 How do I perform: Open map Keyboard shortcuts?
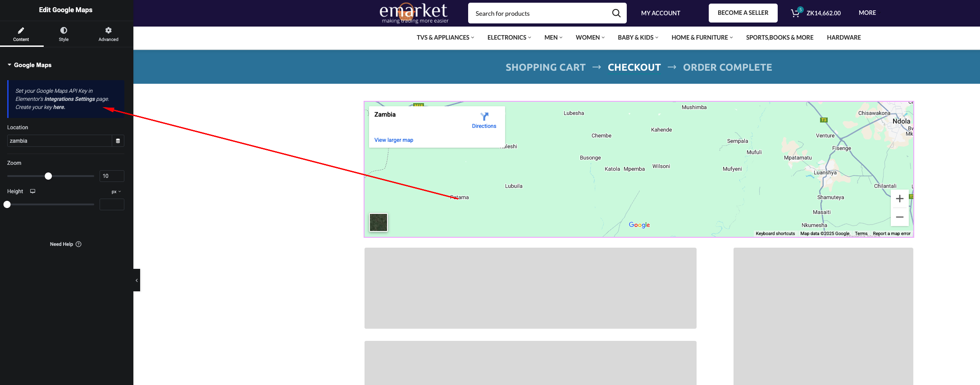[775, 234]
